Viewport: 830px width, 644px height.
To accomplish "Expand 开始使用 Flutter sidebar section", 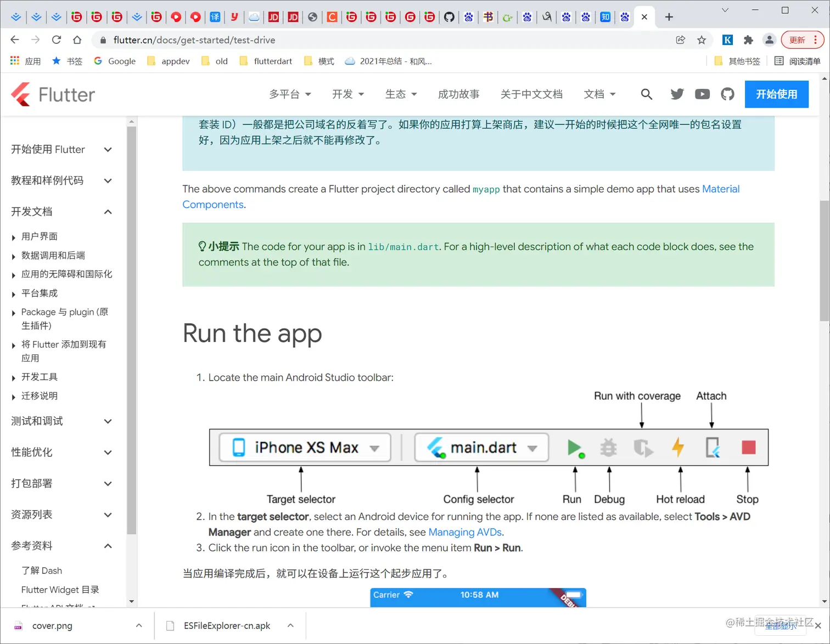I will [x=61, y=149].
